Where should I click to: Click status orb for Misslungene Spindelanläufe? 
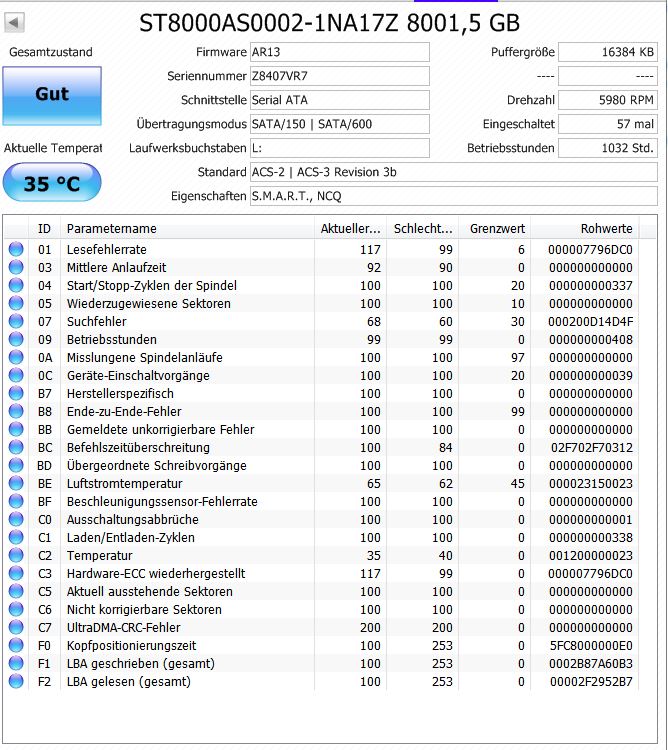16,357
